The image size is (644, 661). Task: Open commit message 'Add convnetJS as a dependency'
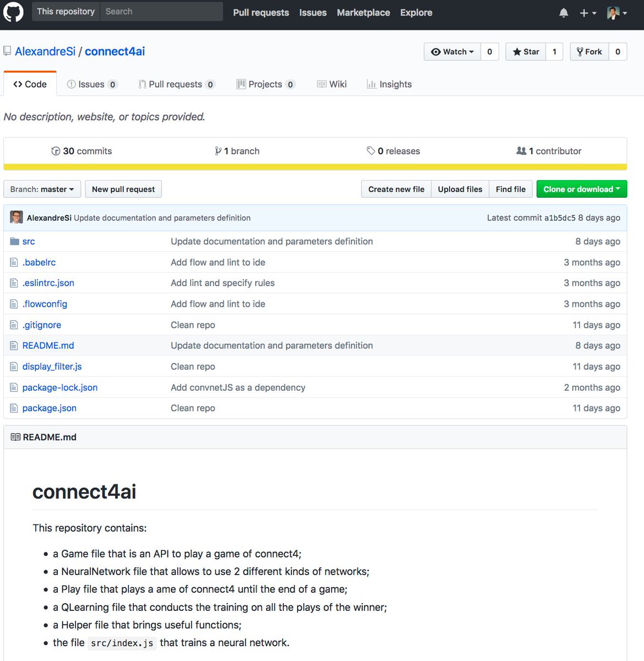pyautogui.click(x=238, y=387)
